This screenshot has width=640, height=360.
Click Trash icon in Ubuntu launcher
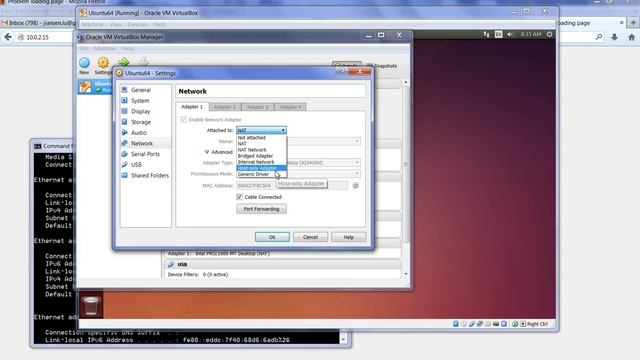pos(91,305)
